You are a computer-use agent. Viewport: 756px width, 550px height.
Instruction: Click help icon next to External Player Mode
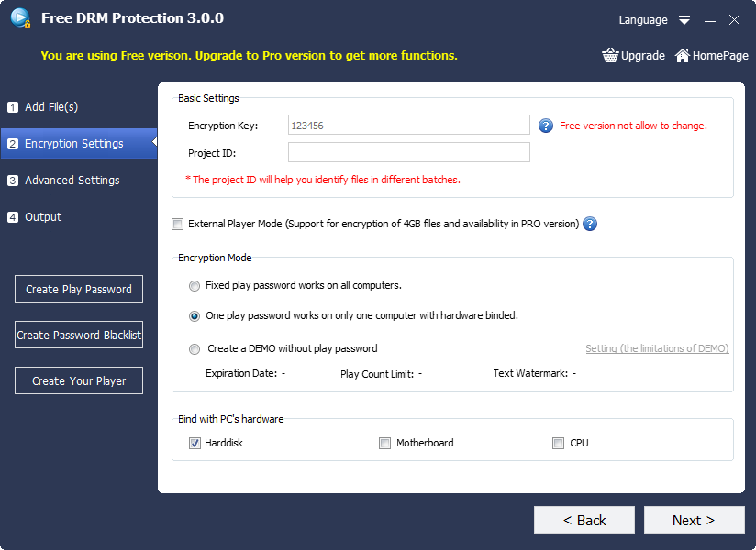pos(590,224)
